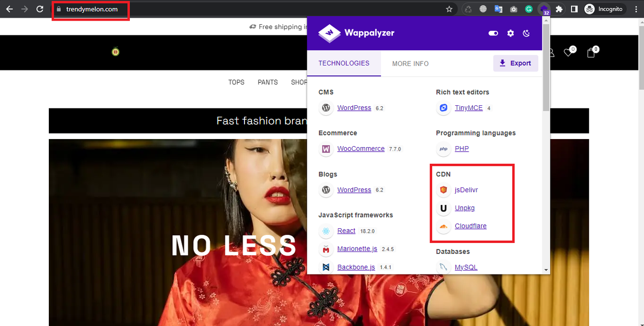Bookmark this page with star icon
644x326 pixels.
coord(449,9)
